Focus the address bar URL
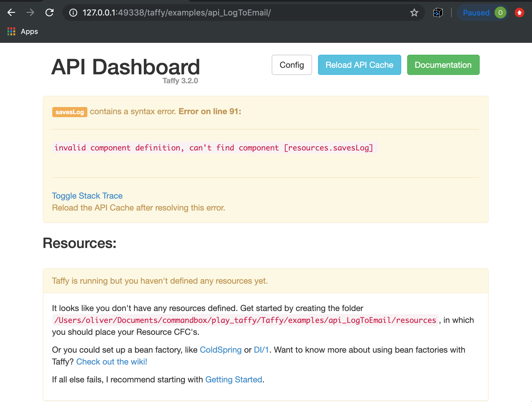 [x=177, y=12]
